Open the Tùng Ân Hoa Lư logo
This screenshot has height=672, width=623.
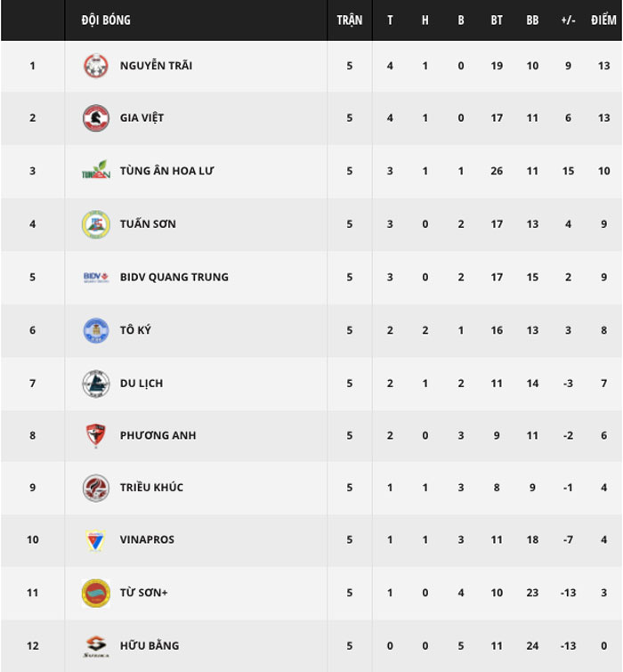click(96, 170)
